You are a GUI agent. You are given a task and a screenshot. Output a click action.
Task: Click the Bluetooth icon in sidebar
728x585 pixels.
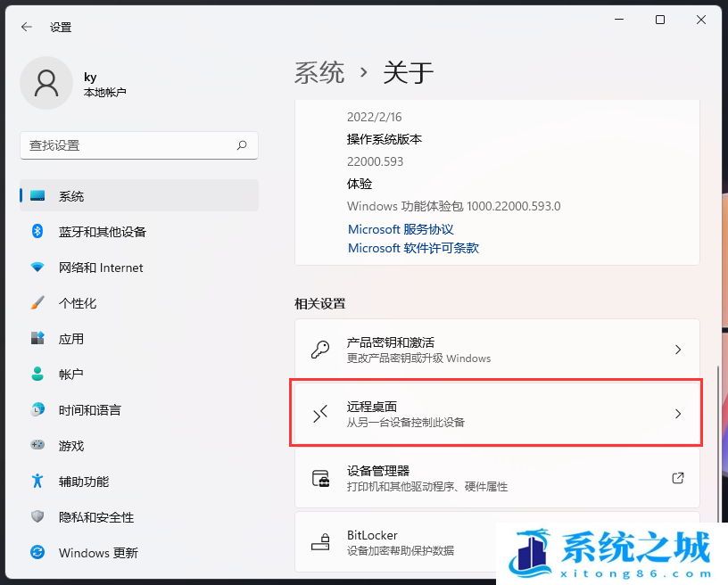[37, 231]
